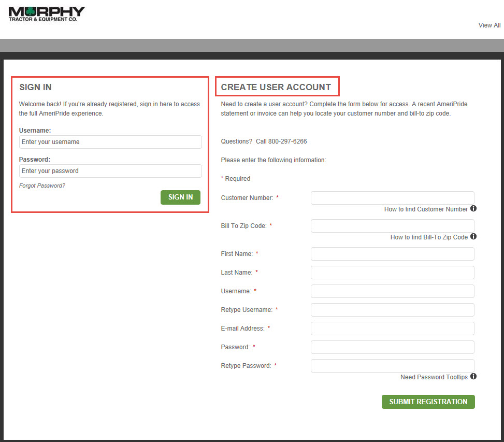Click the Retype Username field

392,310
